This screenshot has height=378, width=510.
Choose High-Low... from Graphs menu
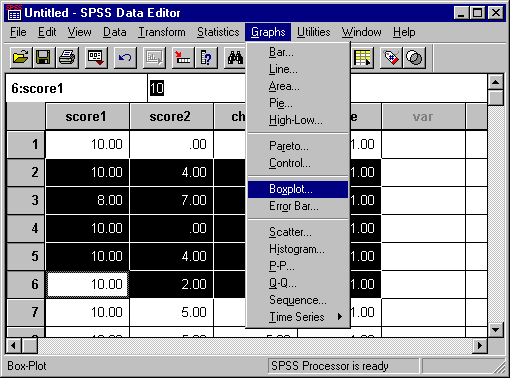click(298, 120)
